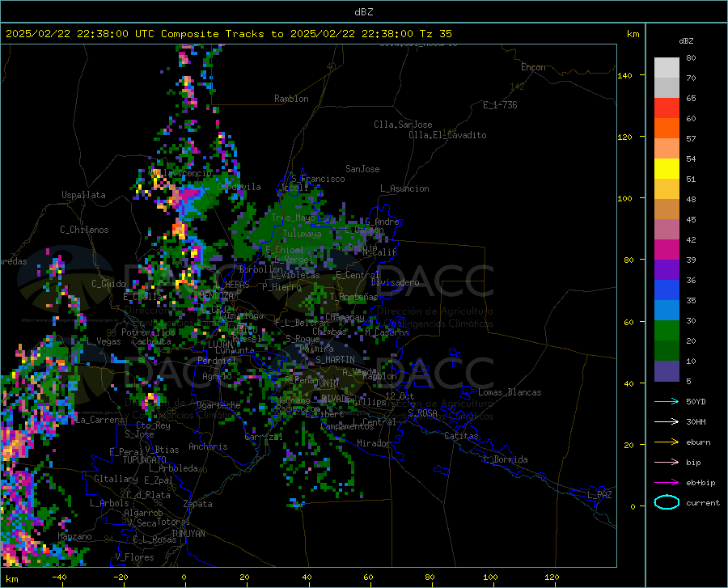Click the 120 km horizontal axis tick
Image resolution: width=728 pixels, height=588 pixels.
552,577
